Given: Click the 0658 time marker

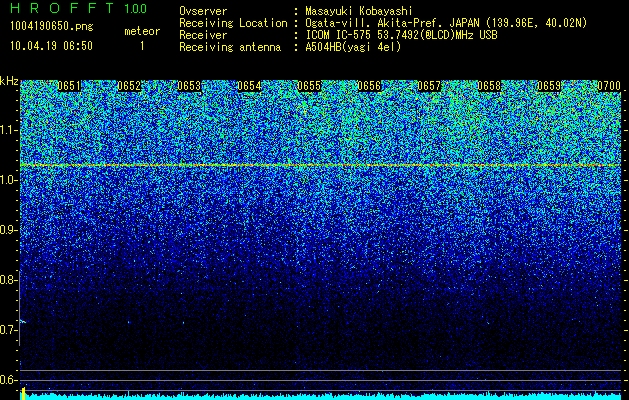Looking at the screenshot, I should (489, 86).
